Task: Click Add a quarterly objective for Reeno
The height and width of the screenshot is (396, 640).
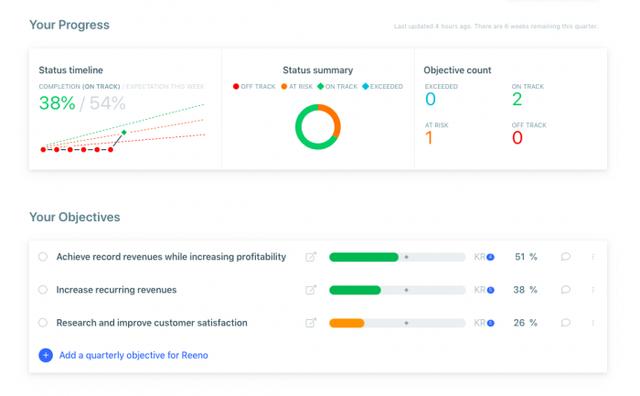Action: 133,355
